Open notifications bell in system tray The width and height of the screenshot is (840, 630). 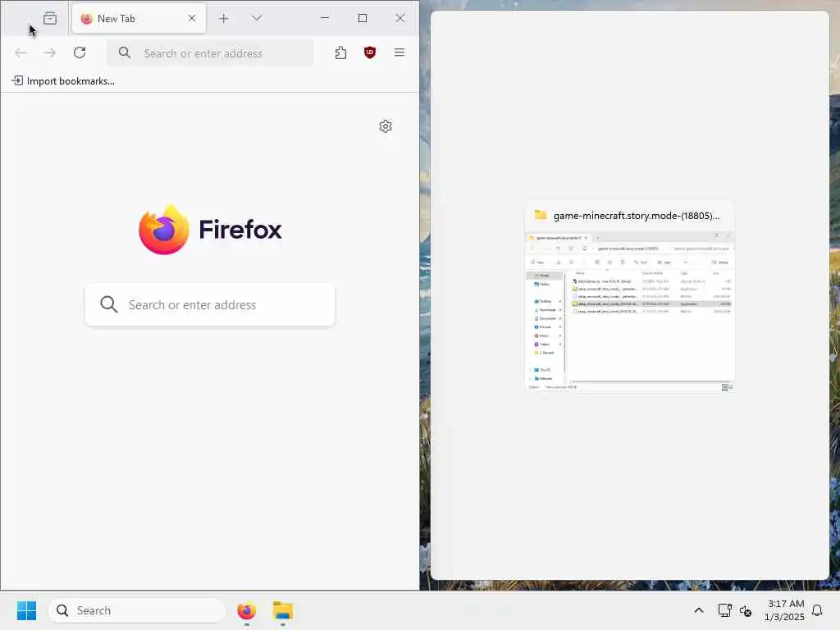point(817,610)
